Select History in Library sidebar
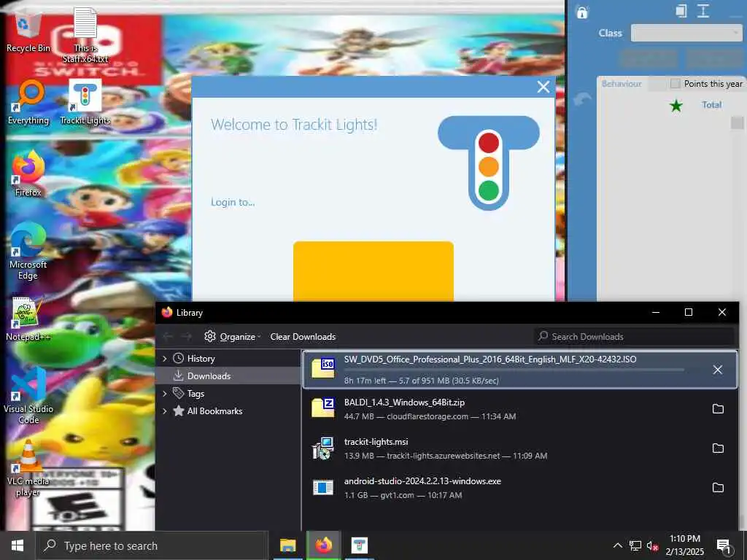Screen dimensions: 747x560 (228, 359)
